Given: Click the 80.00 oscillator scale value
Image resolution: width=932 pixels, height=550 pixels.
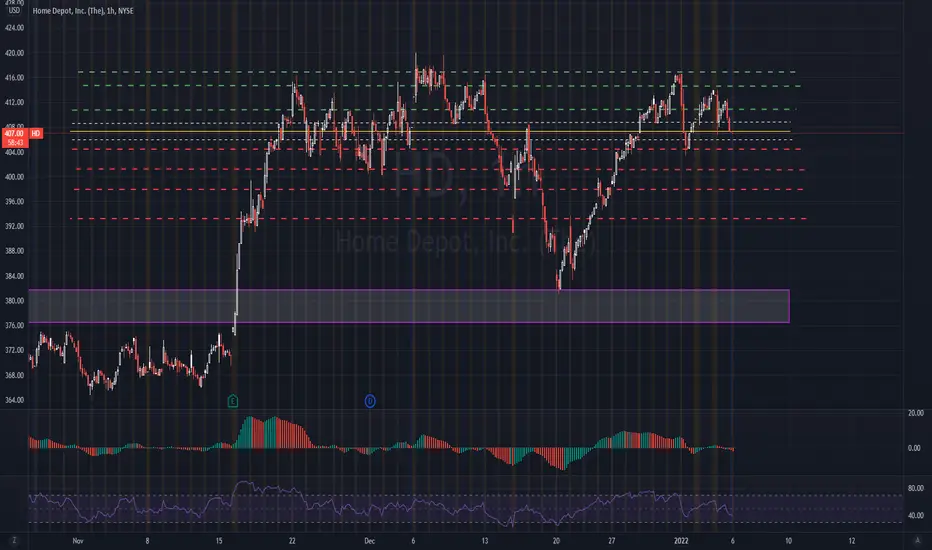Looking at the screenshot, I should coord(915,488).
